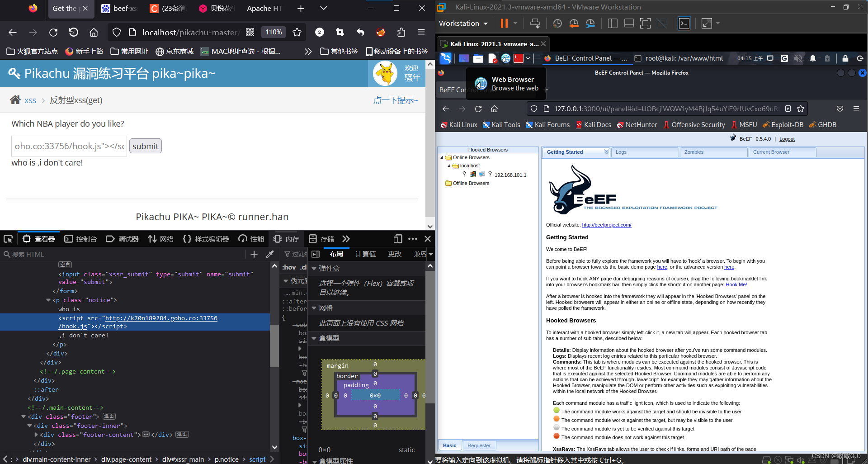Click the eyedropper icon in the inspector
868x464 pixels.
[x=270, y=254]
